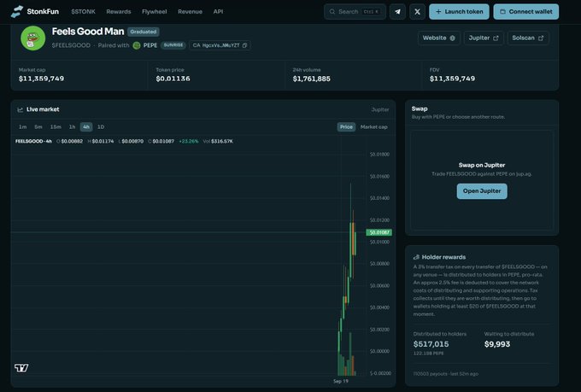Click the TradingView logo on chart
This screenshot has width=581, height=392.
pos(21,367)
